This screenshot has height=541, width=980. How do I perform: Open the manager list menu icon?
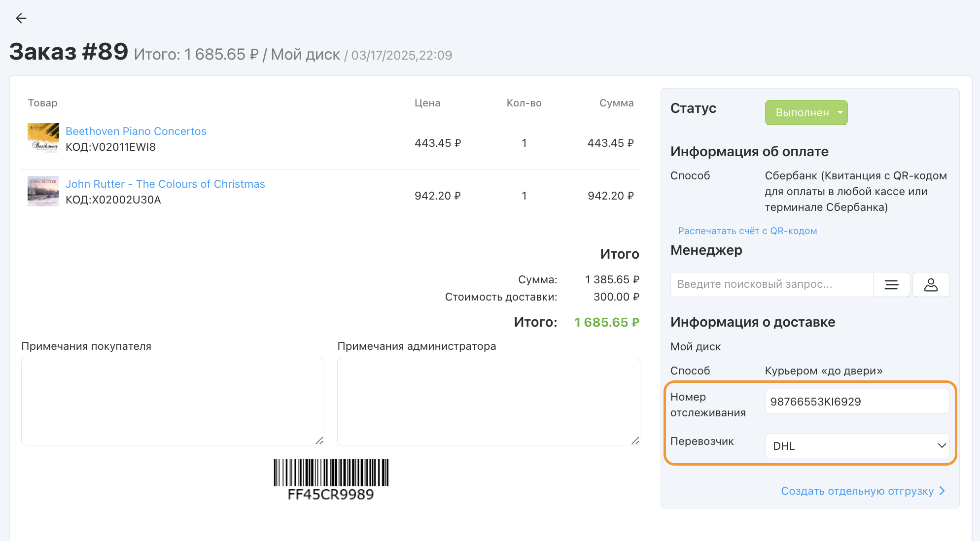(x=891, y=285)
